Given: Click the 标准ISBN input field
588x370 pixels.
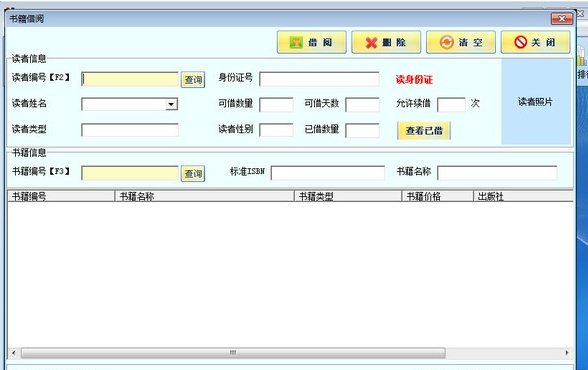Looking at the screenshot, I should pyautogui.click(x=328, y=173).
